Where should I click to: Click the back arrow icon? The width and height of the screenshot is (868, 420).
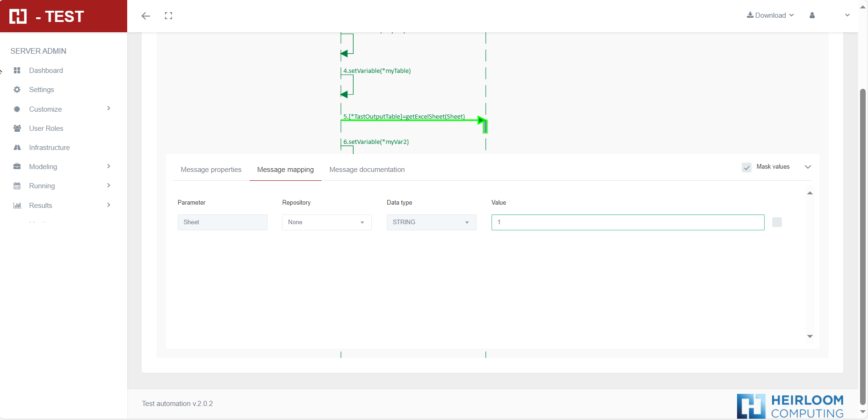coord(146,16)
